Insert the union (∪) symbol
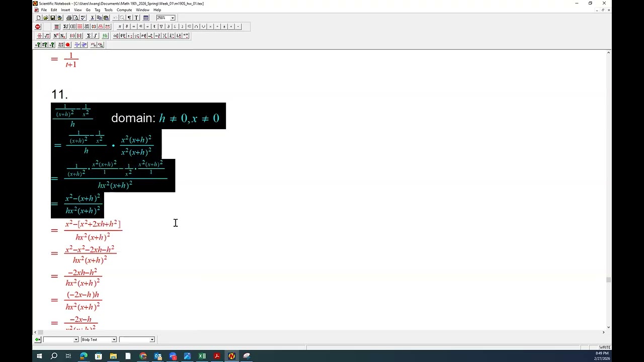644x362 pixels. click(x=203, y=27)
